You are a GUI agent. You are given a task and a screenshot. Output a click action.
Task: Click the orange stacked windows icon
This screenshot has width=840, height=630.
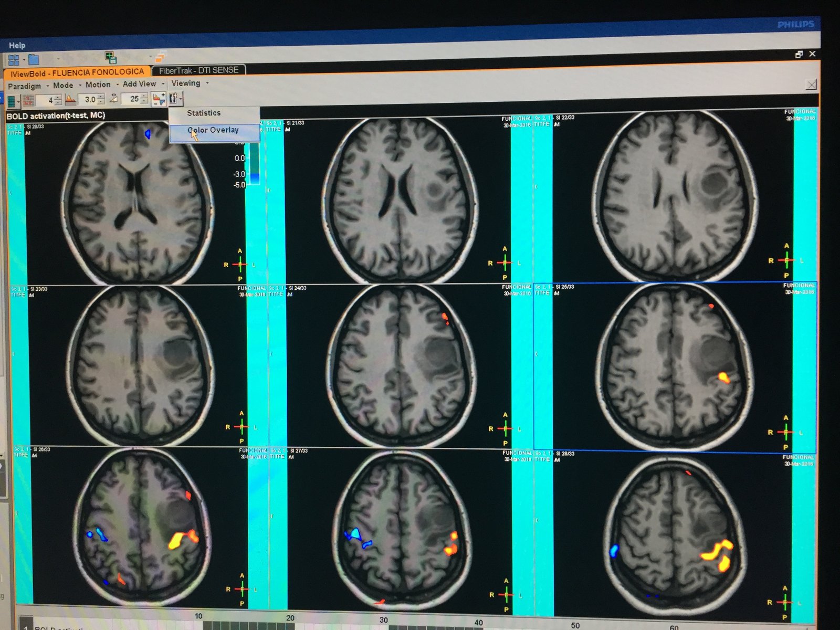click(161, 57)
